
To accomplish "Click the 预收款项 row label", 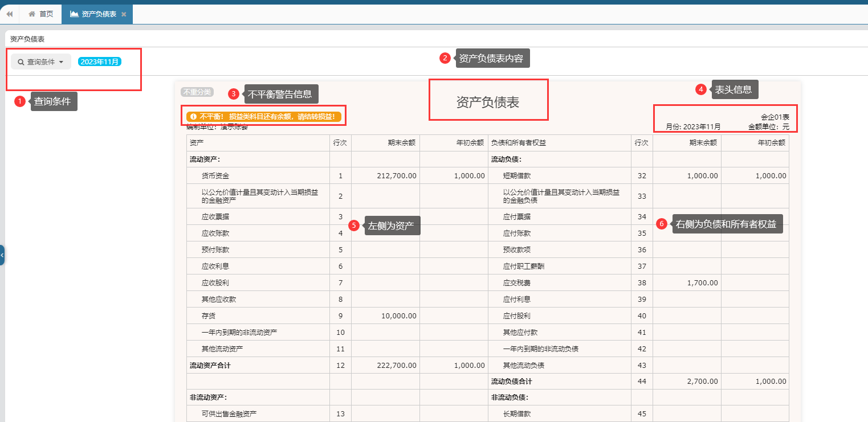I will click(517, 249).
